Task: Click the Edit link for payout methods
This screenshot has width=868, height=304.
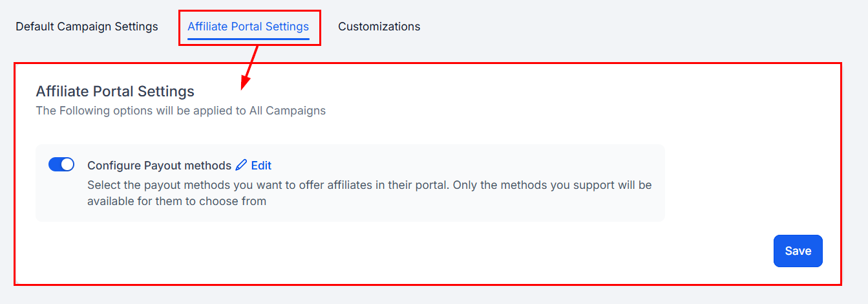Action: tap(261, 166)
